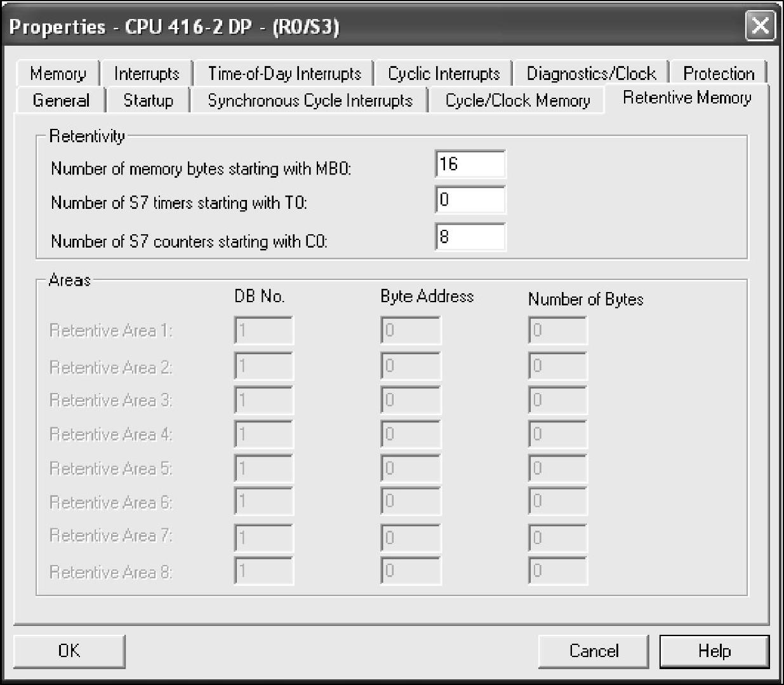Select the Startup tab
Screen dimensions: 784x685
[148, 100]
